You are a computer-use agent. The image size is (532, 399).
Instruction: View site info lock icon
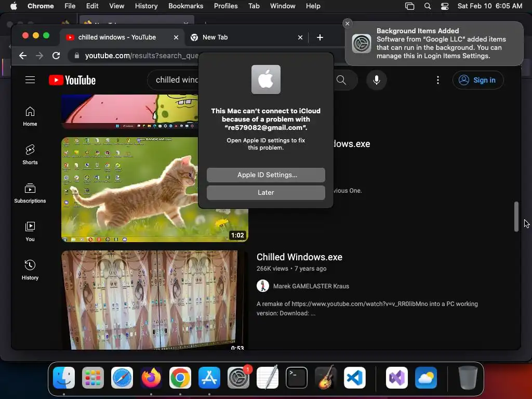[x=77, y=56]
